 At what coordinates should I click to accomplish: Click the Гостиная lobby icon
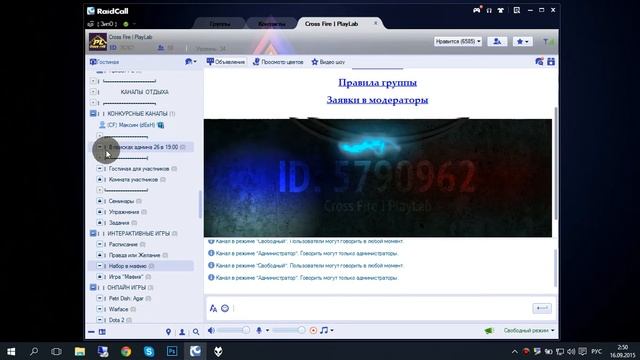click(93, 62)
